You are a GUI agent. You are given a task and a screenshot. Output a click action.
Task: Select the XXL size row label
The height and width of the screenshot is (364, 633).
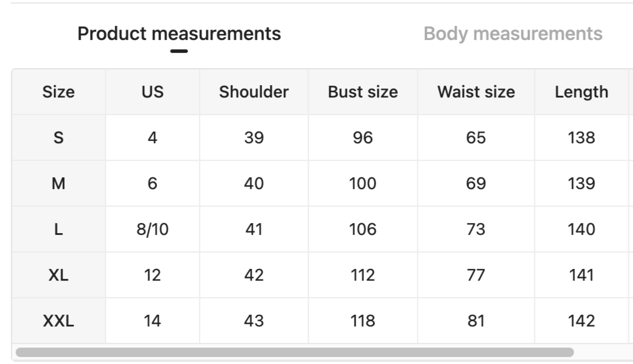pyautogui.click(x=58, y=321)
